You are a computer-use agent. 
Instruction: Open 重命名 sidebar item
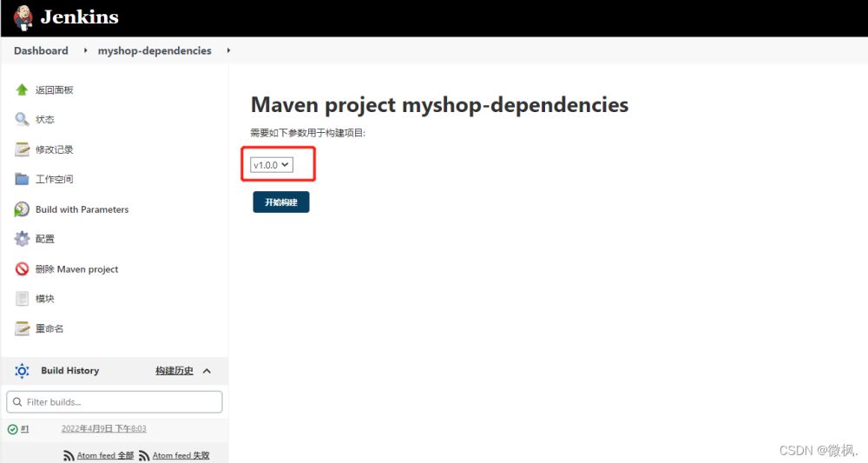tap(49, 328)
